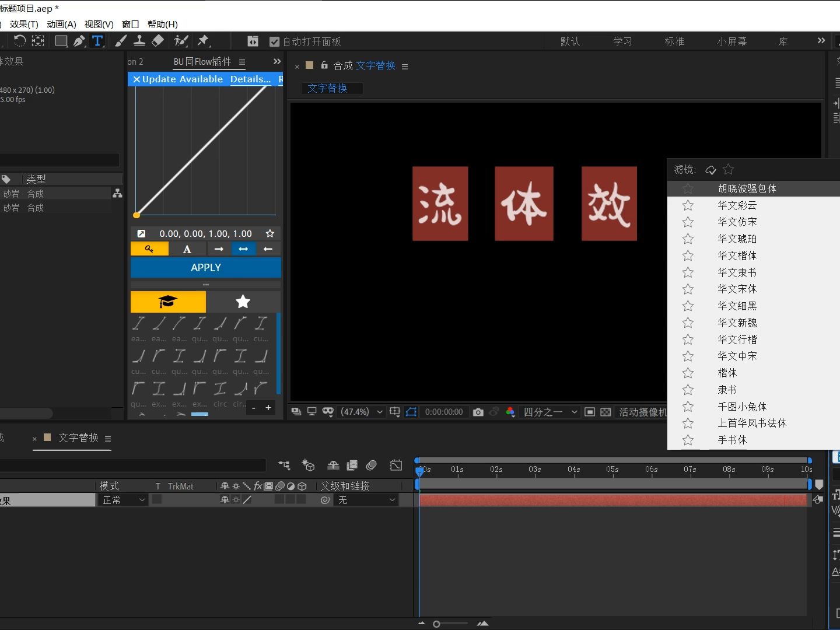
Task: Click the Flow presets minus button
Action: 253,408
